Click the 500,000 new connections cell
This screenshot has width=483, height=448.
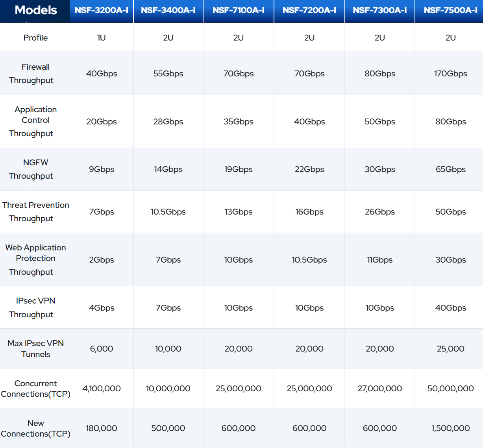tap(168, 428)
